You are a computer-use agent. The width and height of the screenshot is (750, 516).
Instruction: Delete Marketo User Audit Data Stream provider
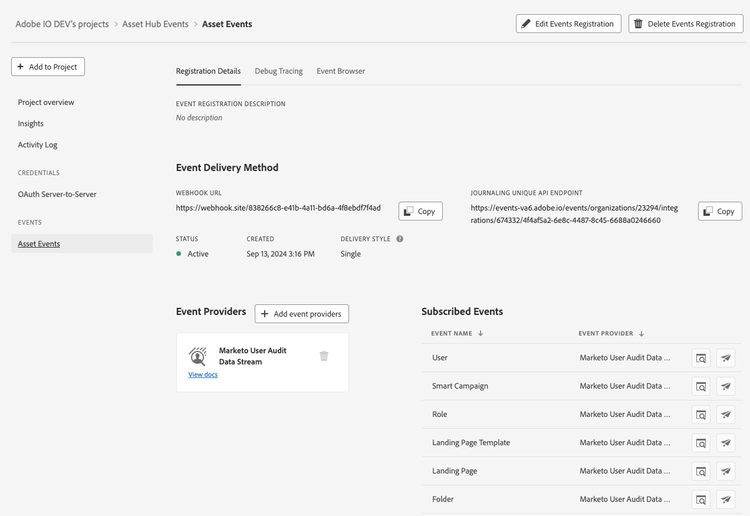324,356
